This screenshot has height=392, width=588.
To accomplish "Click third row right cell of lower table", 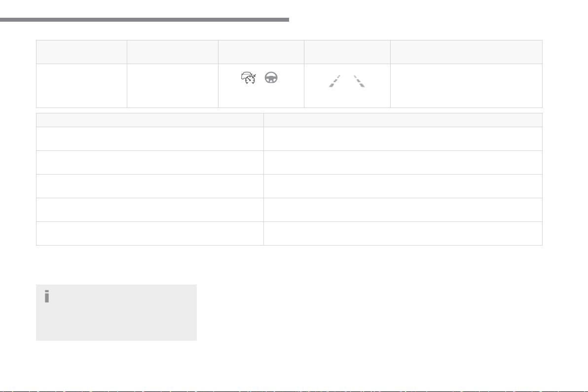I will (x=403, y=186).
